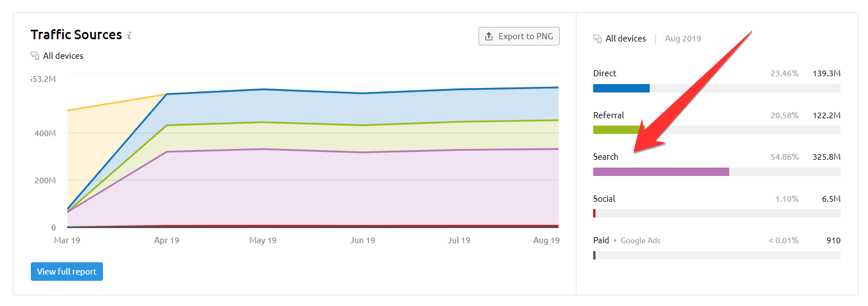Click the red Social traffic progress bar

pos(594,214)
